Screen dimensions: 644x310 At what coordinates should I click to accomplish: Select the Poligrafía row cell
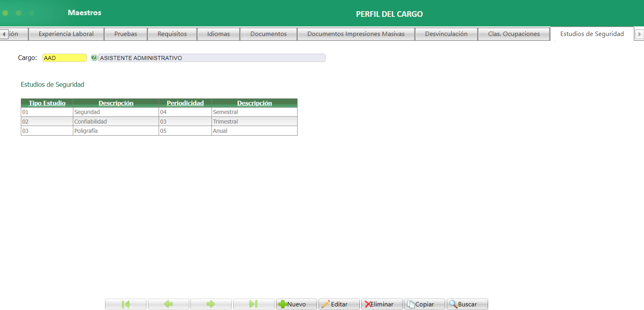tap(116, 131)
